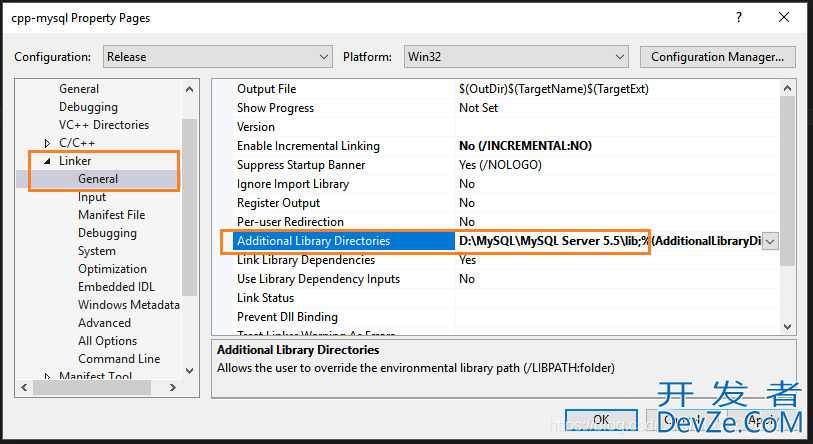813x444 pixels.
Task: Click the property grid vertical scrollbar thumb
Action: [788, 182]
